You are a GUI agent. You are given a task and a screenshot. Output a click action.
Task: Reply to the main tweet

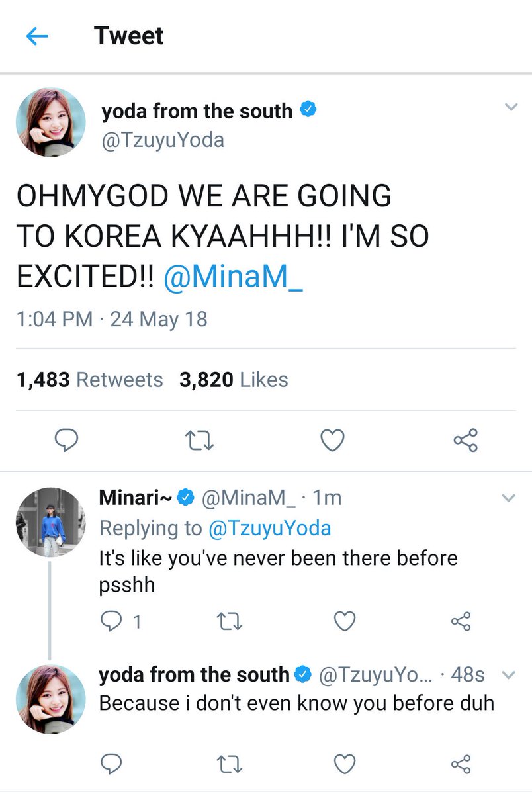coord(66,440)
